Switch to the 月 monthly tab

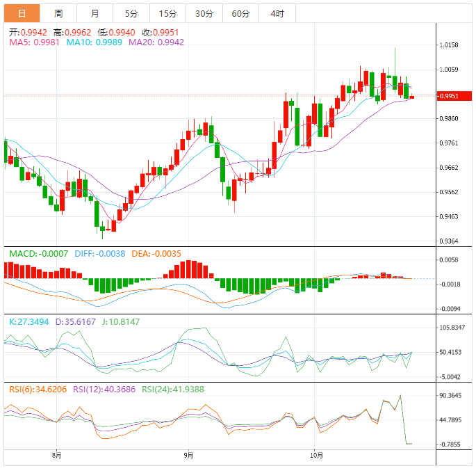[95, 13]
